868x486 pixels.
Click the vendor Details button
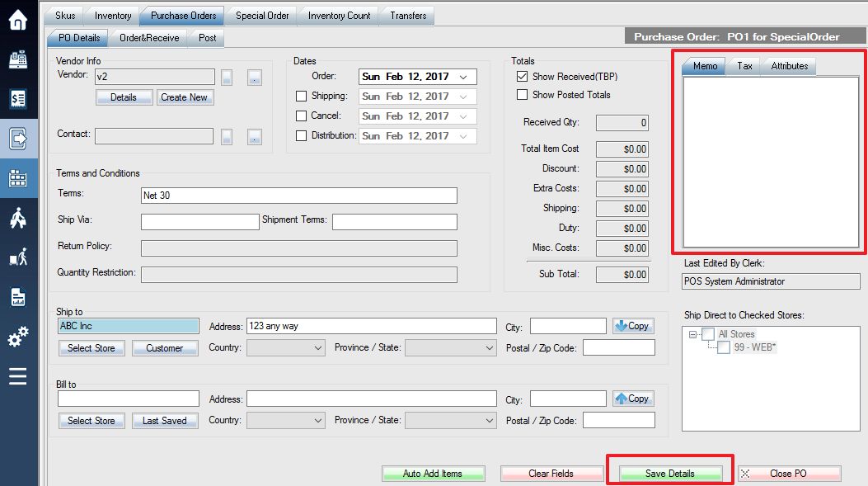(x=124, y=97)
